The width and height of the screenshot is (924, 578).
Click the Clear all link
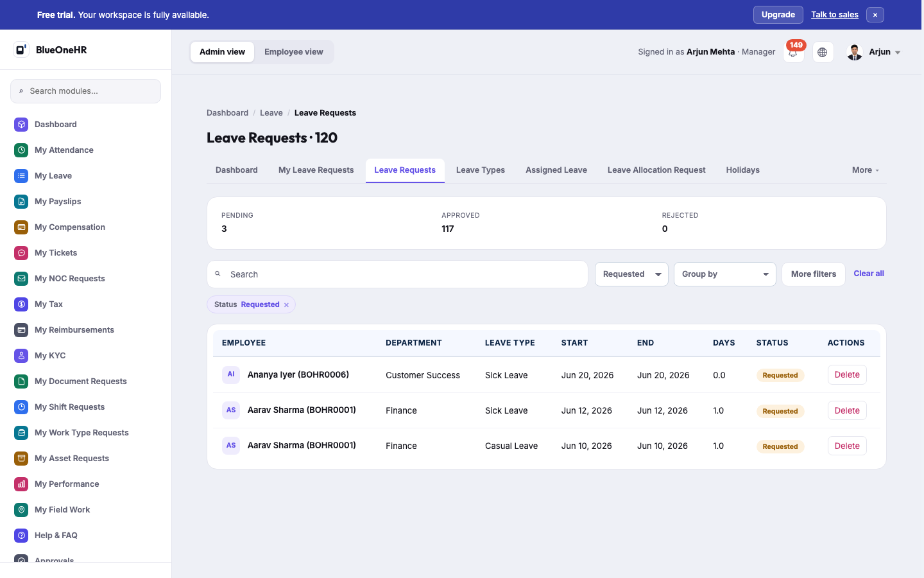pos(869,274)
